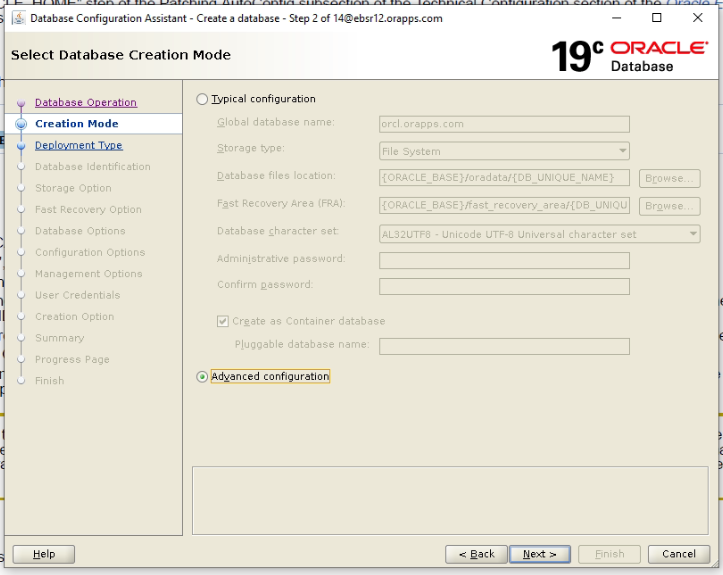Browse for Database files location
The height and width of the screenshot is (575, 723).
669,178
